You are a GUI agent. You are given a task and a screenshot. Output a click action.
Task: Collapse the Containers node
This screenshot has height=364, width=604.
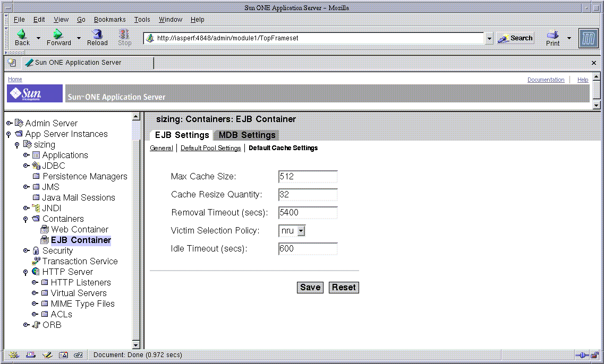point(25,219)
